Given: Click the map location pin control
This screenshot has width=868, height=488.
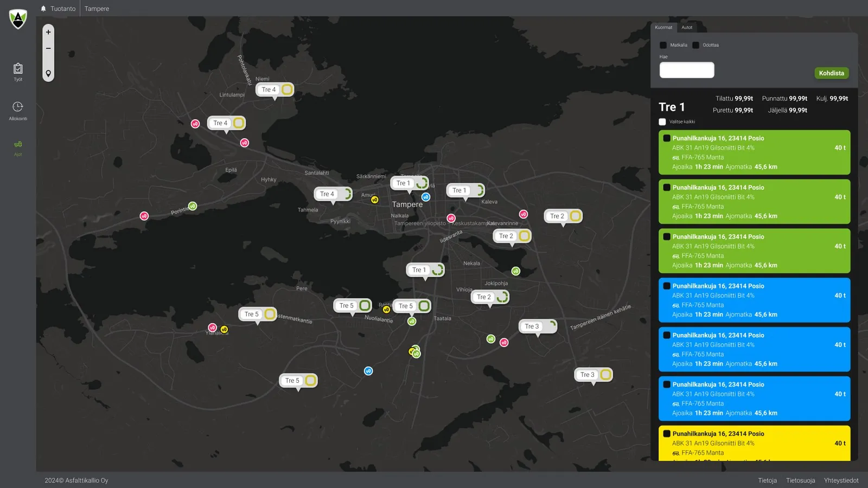Looking at the screenshot, I should (x=48, y=73).
